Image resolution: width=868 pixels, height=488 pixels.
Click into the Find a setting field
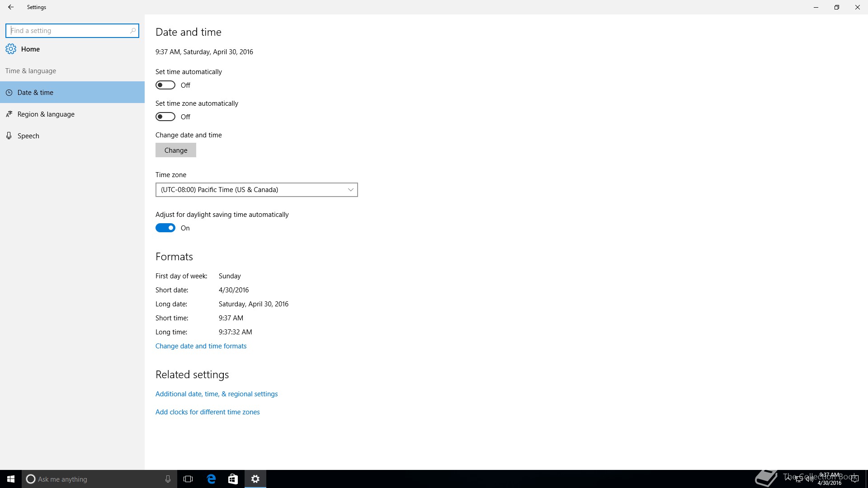click(68, 31)
